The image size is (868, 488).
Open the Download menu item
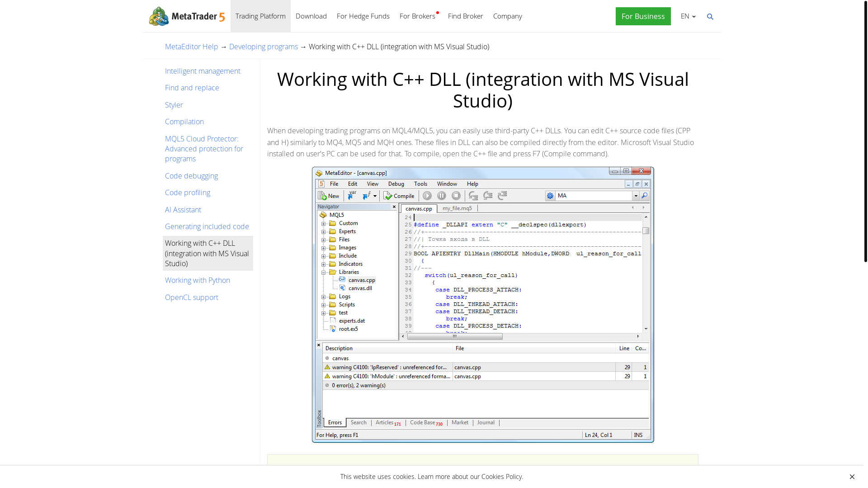[x=311, y=16]
